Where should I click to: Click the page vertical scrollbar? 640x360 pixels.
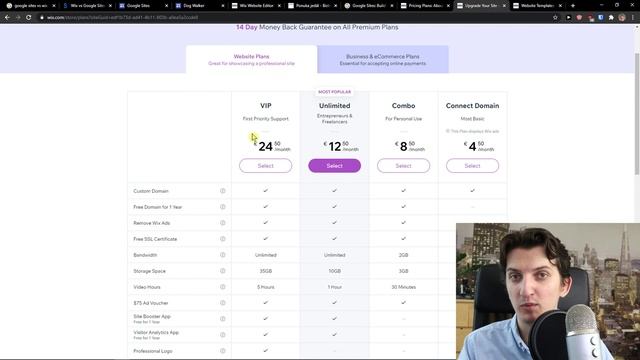coord(637,114)
